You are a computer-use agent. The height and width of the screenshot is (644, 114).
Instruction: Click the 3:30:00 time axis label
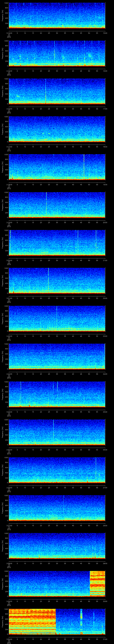pos(9,639)
